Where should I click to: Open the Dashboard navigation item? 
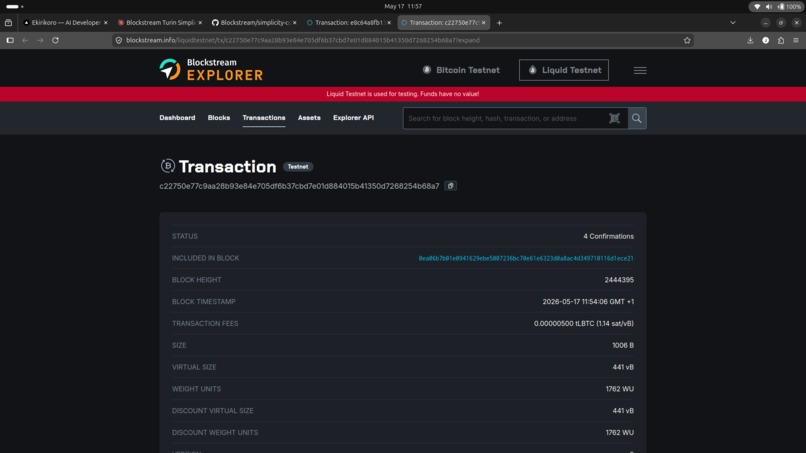click(x=177, y=118)
